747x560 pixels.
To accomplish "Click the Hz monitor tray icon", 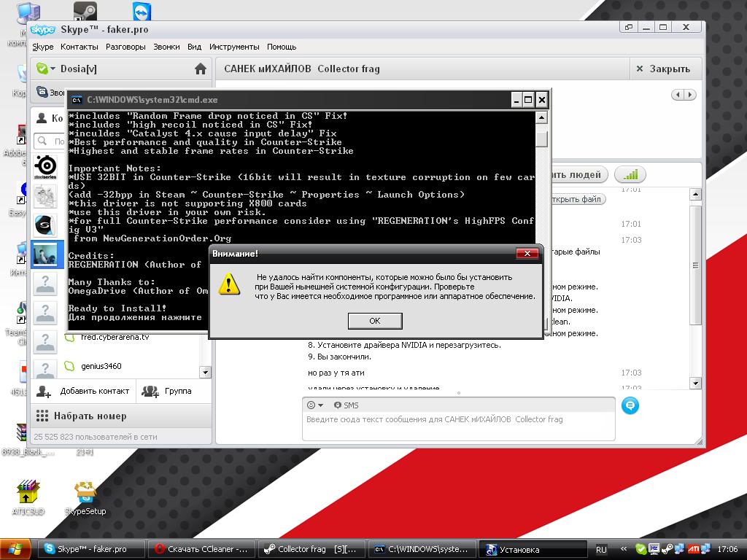I will click(654, 549).
